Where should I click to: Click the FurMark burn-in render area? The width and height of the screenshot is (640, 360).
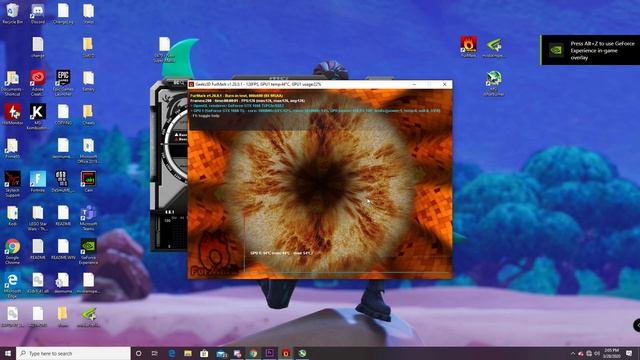pyautogui.click(x=320, y=184)
